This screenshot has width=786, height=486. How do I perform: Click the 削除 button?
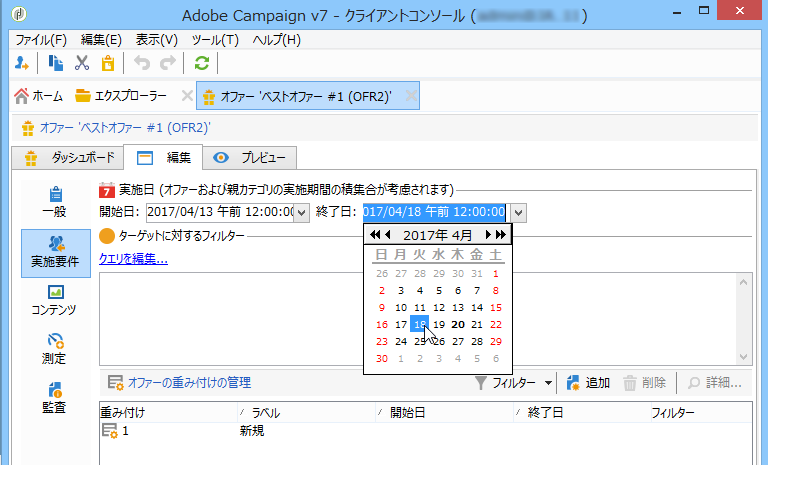pos(645,383)
